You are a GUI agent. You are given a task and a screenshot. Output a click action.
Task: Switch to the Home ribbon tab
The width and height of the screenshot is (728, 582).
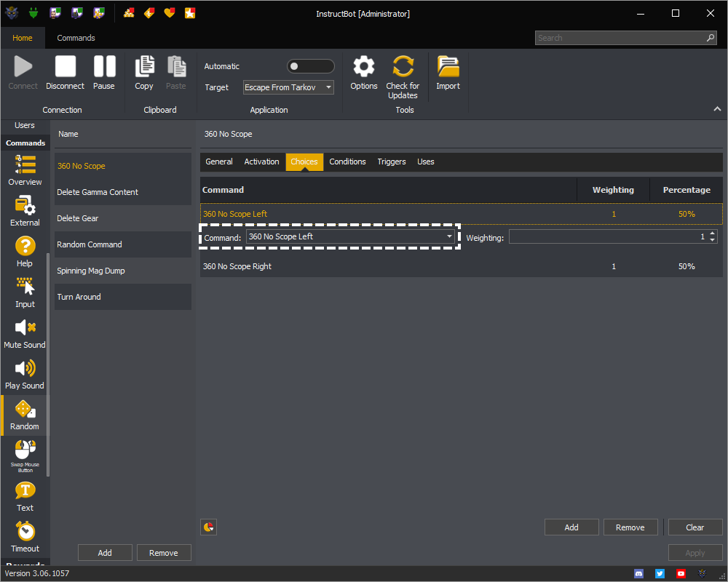pyautogui.click(x=23, y=38)
